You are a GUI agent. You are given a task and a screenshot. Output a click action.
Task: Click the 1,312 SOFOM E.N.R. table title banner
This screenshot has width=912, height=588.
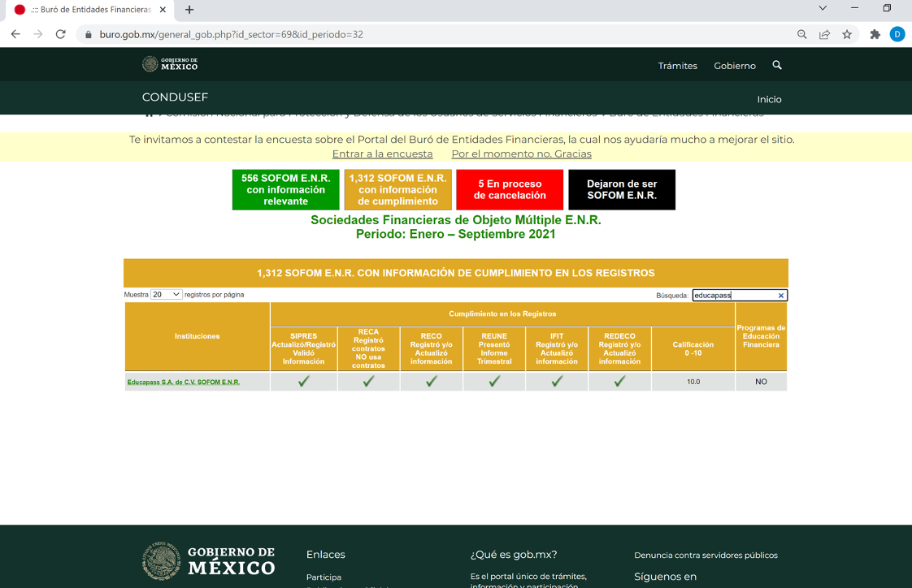point(455,273)
